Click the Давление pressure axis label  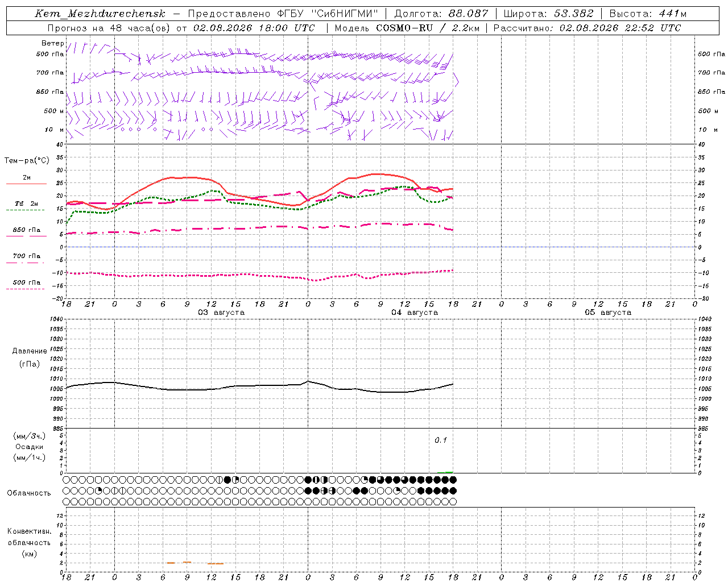coord(30,351)
